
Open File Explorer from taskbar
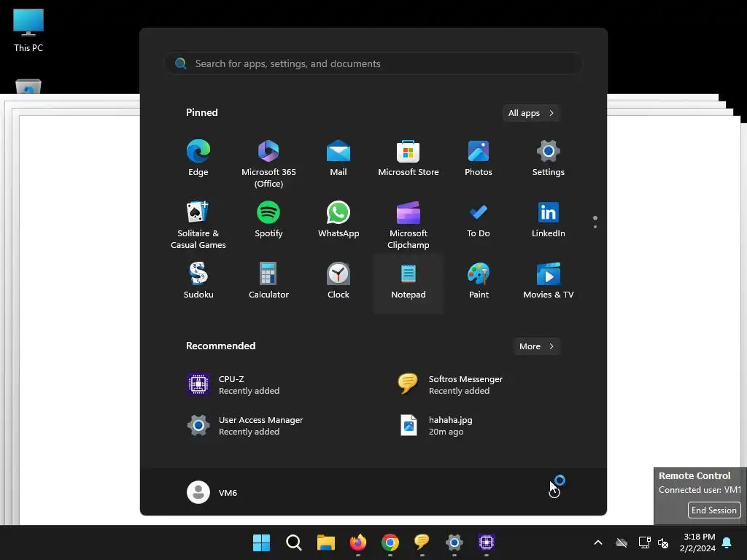326,542
